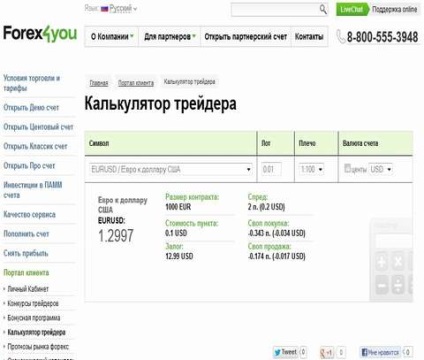Open Снять прибыль sidebar link
424x360 pixels.
26,253
